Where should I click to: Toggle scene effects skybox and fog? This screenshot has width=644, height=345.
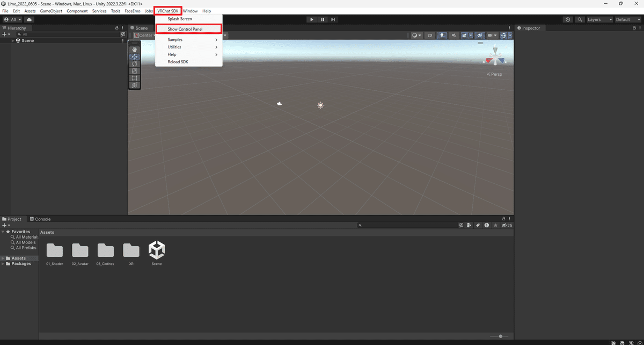point(464,35)
